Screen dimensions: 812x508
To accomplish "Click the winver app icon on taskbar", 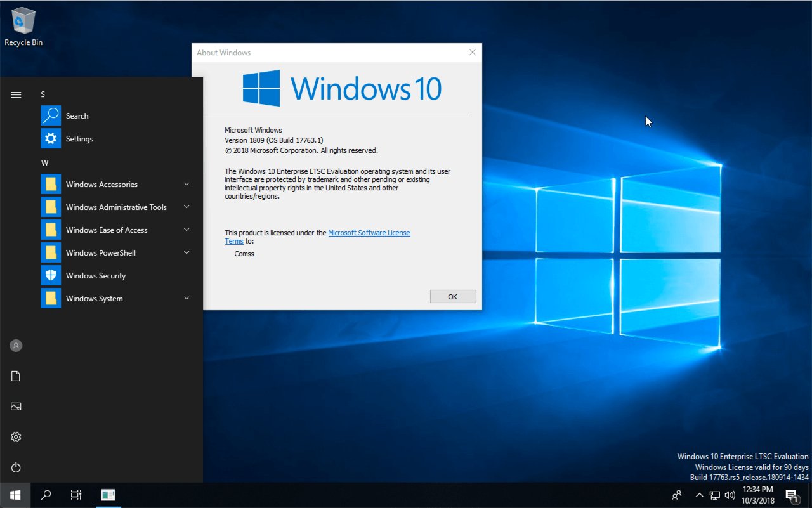I will (x=108, y=495).
